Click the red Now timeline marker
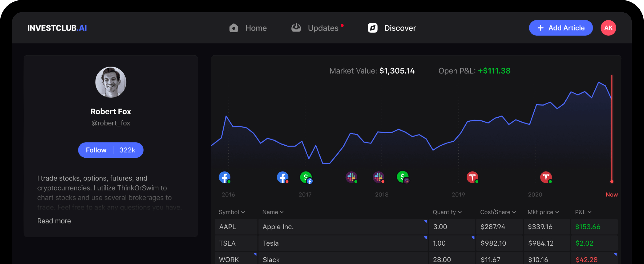 coord(612,182)
